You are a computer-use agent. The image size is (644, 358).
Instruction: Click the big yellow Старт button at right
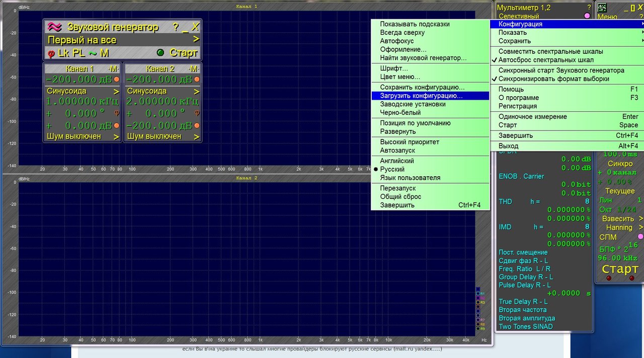point(620,269)
